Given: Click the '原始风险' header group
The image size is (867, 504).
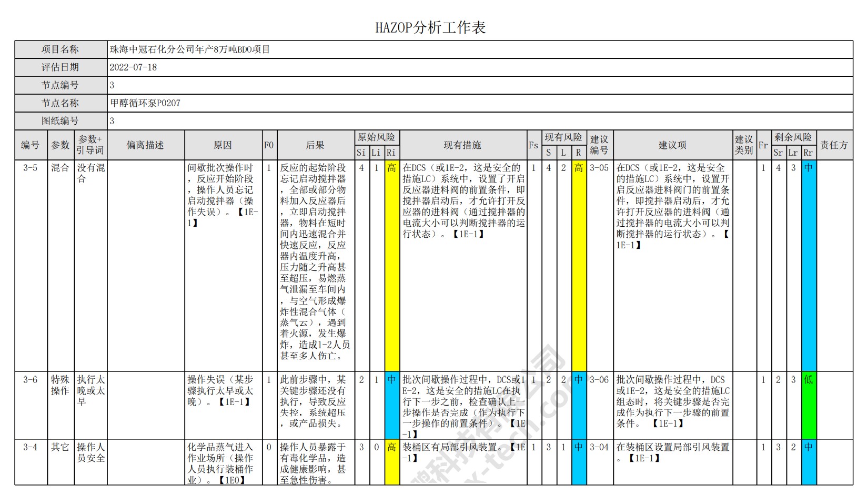Looking at the screenshot, I should [x=377, y=137].
